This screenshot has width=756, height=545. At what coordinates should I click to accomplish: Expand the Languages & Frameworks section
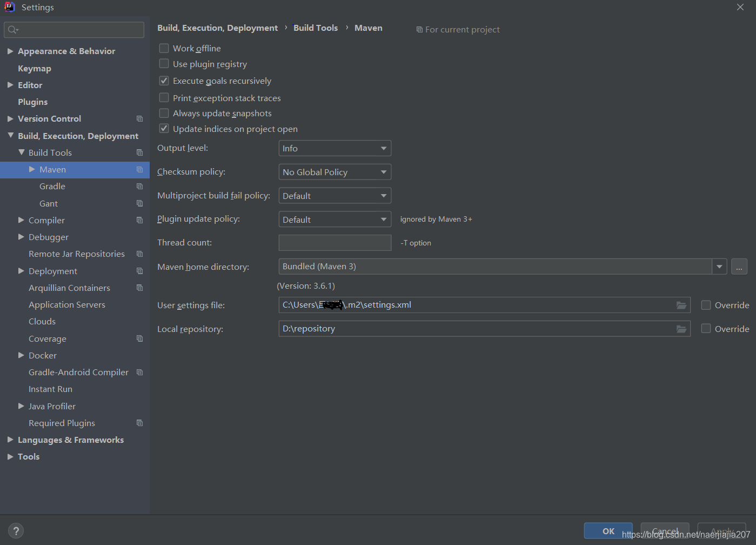tap(10, 440)
